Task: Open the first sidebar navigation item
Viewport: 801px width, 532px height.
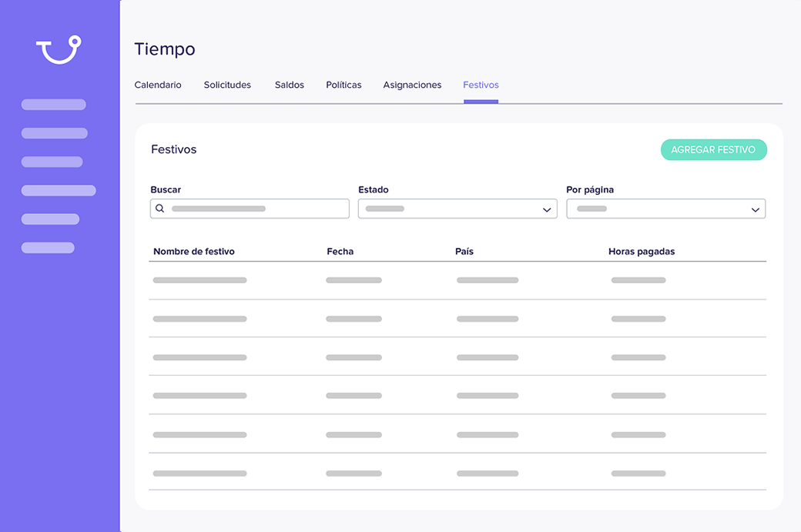Action: [x=54, y=104]
